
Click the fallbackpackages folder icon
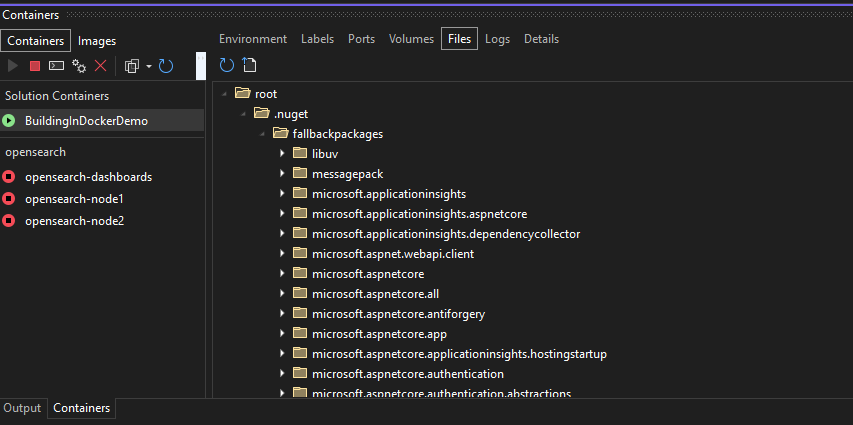tap(280, 133)
